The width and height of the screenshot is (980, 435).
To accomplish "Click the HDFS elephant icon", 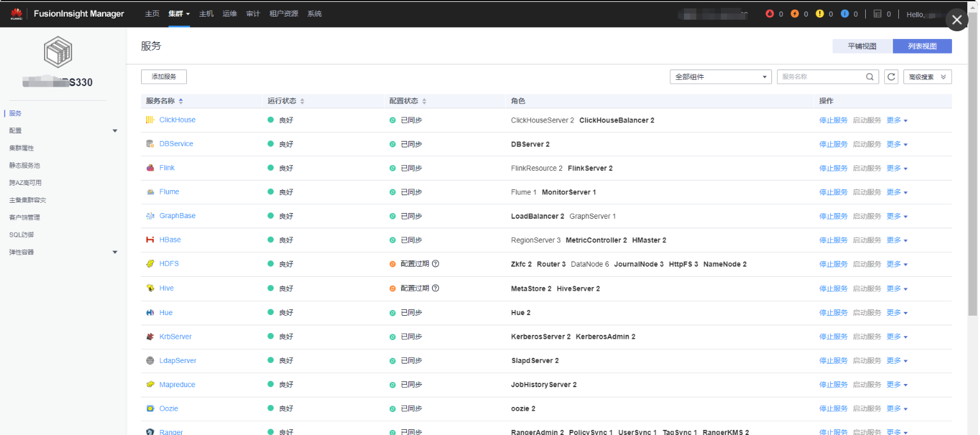I will (150, 264).
